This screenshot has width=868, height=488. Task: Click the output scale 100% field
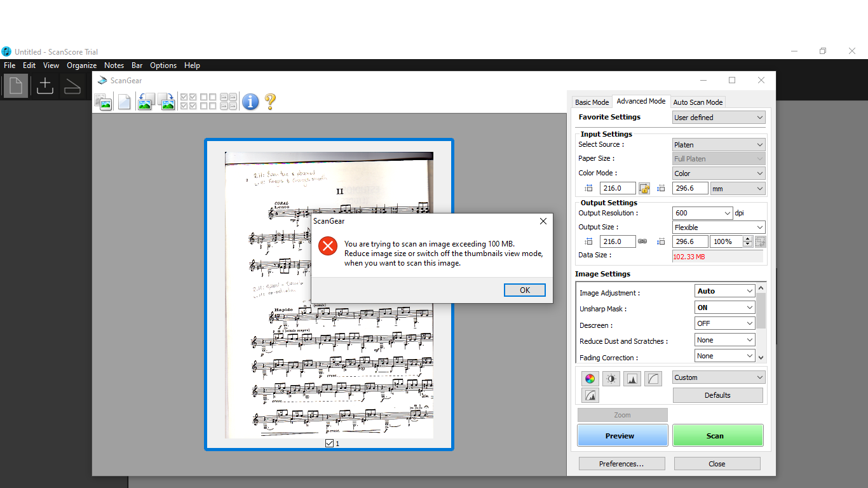point(726,241)
